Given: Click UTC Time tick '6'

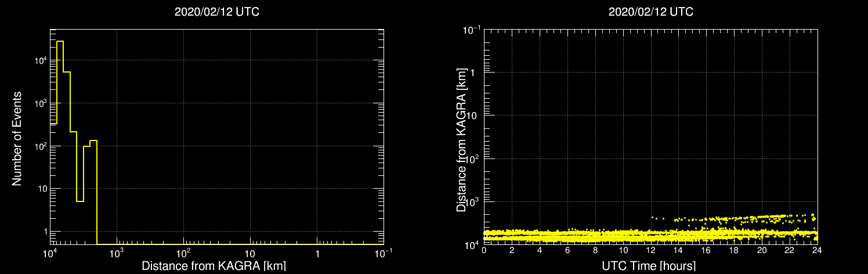Looking at the screenshot, I should 567,250.
